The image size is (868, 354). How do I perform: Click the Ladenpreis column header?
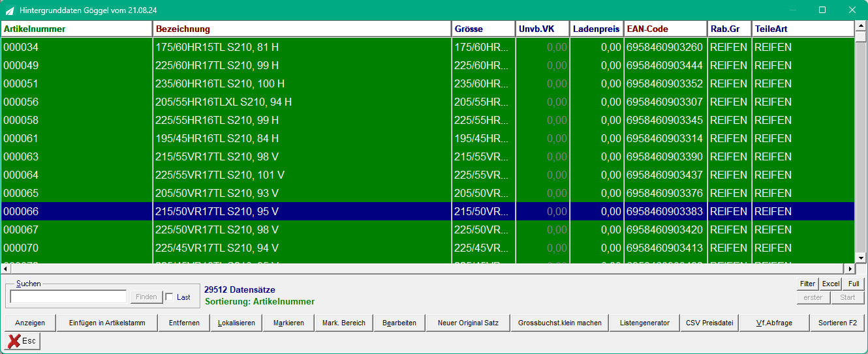(x=597, y=29)
